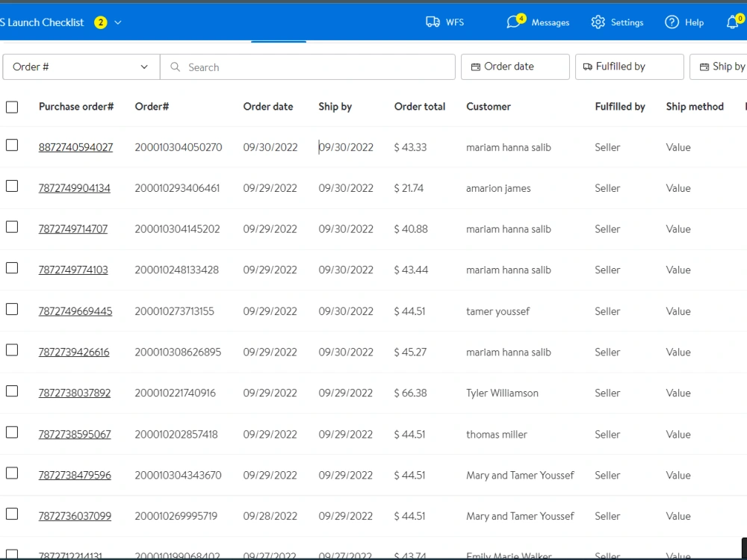Open the Ship by filter
Image resolution: width=747 pixels, height=560 pixels.
point(719,66)
